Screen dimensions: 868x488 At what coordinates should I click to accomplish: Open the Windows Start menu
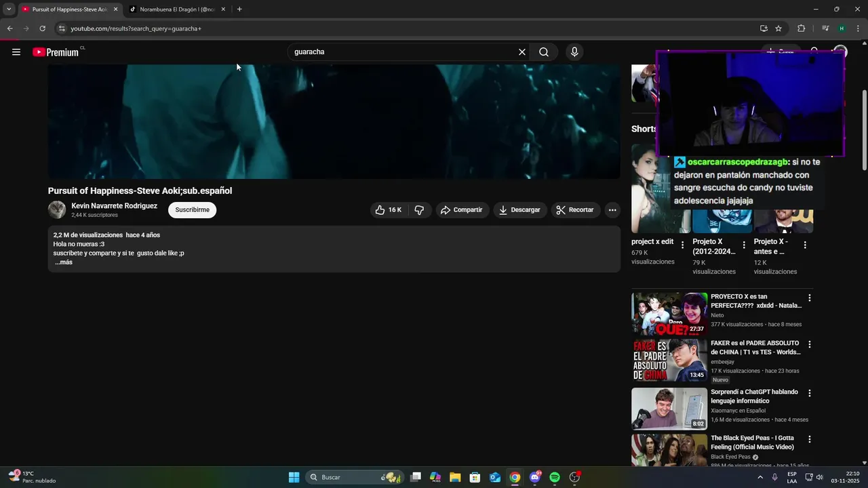click(x=294, y=477)
